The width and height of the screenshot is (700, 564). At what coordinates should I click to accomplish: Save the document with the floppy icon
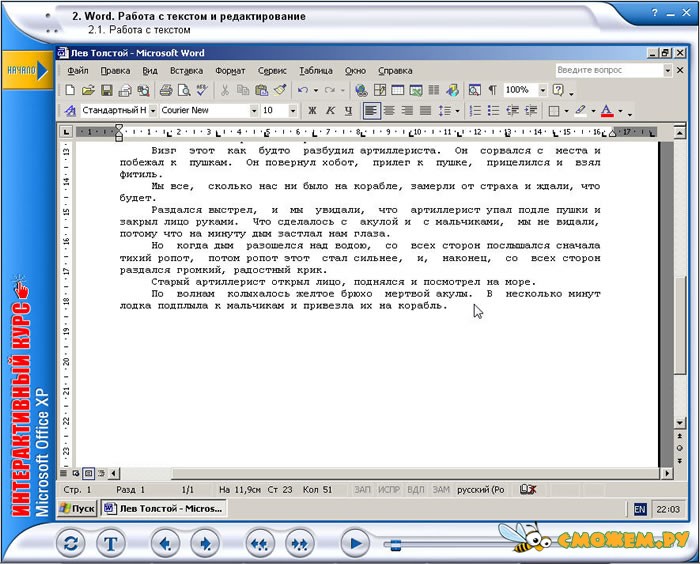[106, 90]
